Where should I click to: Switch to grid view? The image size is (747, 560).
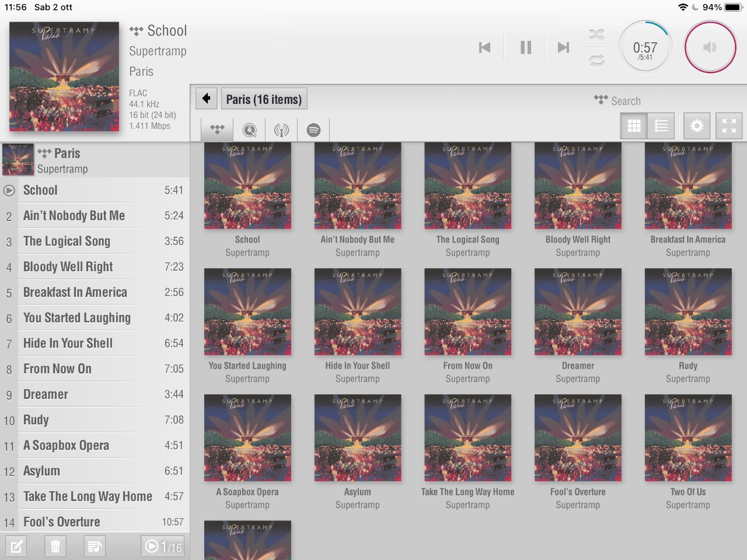(634, 125)
